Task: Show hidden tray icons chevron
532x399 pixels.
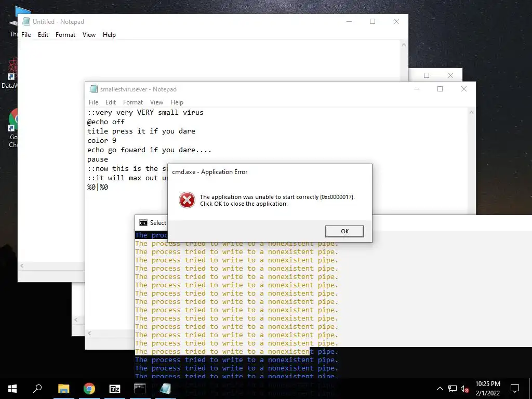Action: [x=440, y=389]
